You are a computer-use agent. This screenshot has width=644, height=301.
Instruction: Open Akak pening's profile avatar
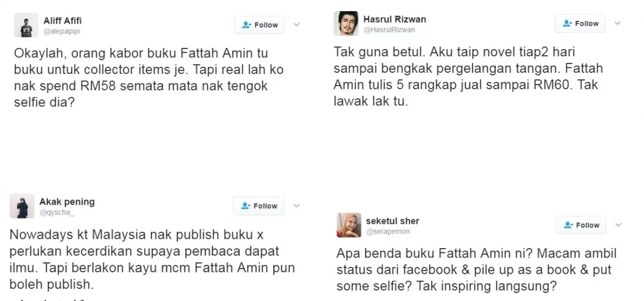pos(22,206)
